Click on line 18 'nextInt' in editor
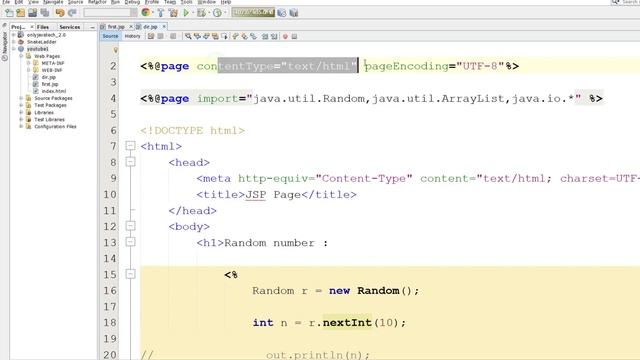This screenshot has height=360, width=640. pyautogui.click(x=347, y=322)
